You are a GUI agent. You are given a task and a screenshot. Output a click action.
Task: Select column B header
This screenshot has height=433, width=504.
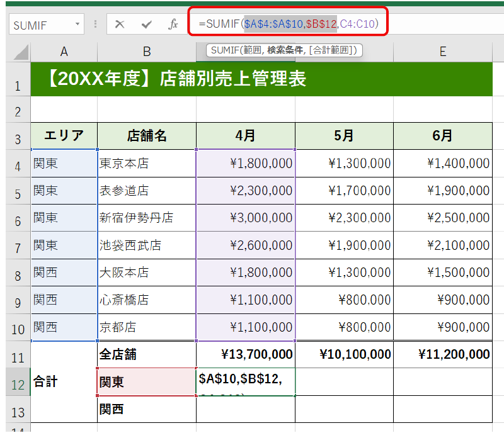tap(147, 52)
